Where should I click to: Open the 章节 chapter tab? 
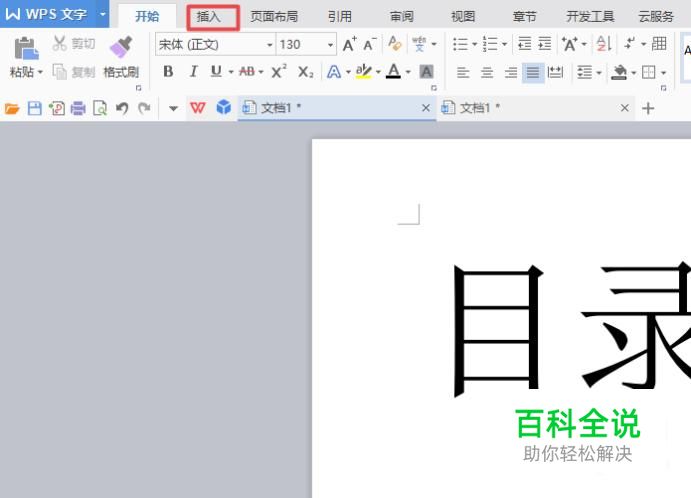click(524, 17)
